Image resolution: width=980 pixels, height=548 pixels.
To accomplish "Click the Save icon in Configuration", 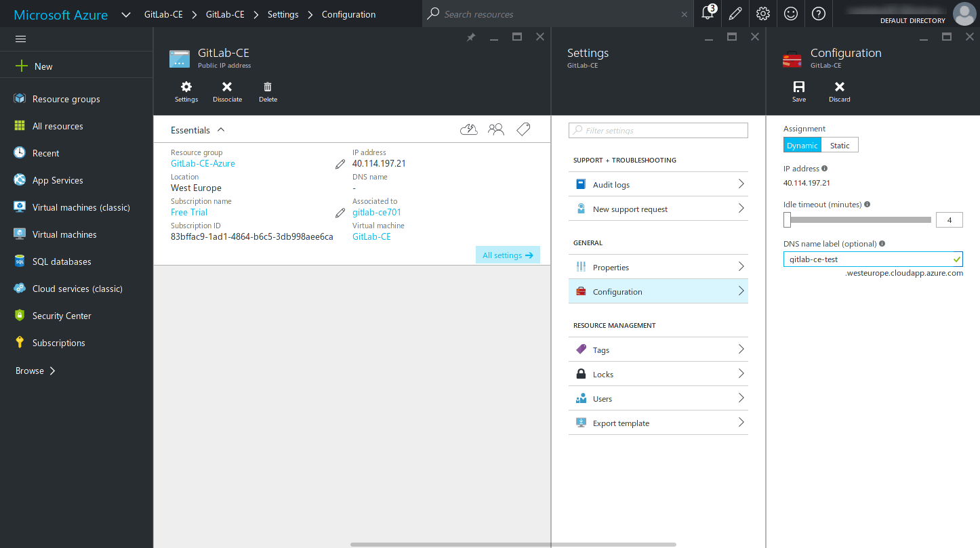I will tap(798, 87).
